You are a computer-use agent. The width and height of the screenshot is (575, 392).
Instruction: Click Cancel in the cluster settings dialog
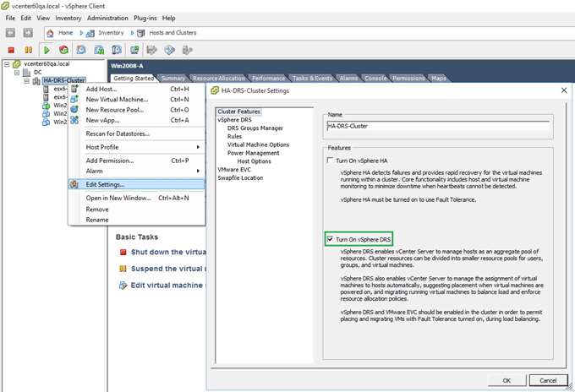[548, 380]
